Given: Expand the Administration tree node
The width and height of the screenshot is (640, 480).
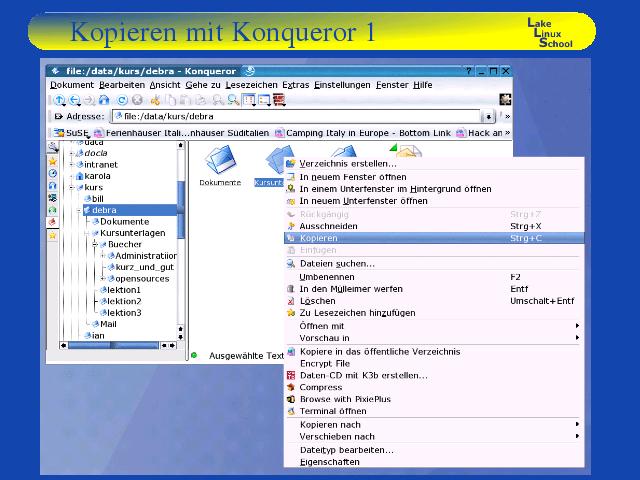Looking at the screenshot, I should coord(103,256).
